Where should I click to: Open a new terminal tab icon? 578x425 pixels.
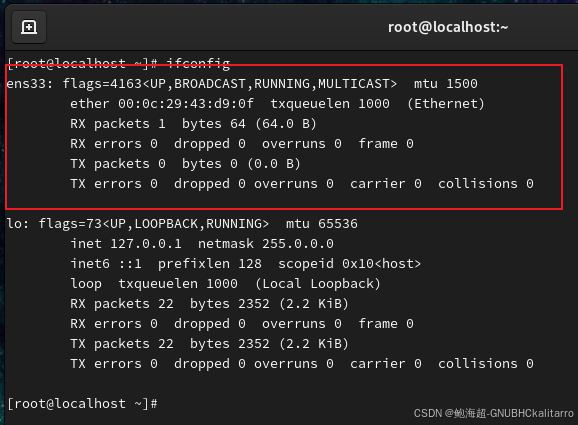tap(29, 27)
